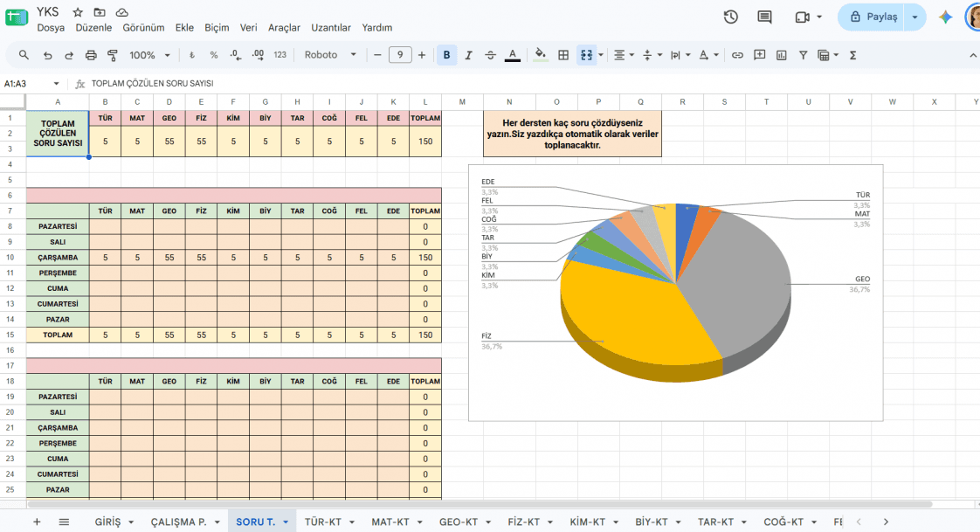This screenshot has height=532, width=980.
Task: Star the YKS document
Action: pos(78,12)
